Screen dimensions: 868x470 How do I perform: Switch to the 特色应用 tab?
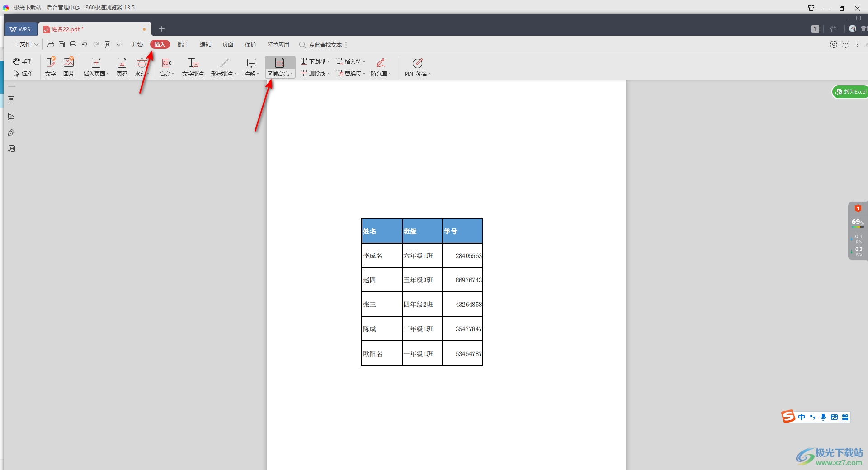point(278,44)
